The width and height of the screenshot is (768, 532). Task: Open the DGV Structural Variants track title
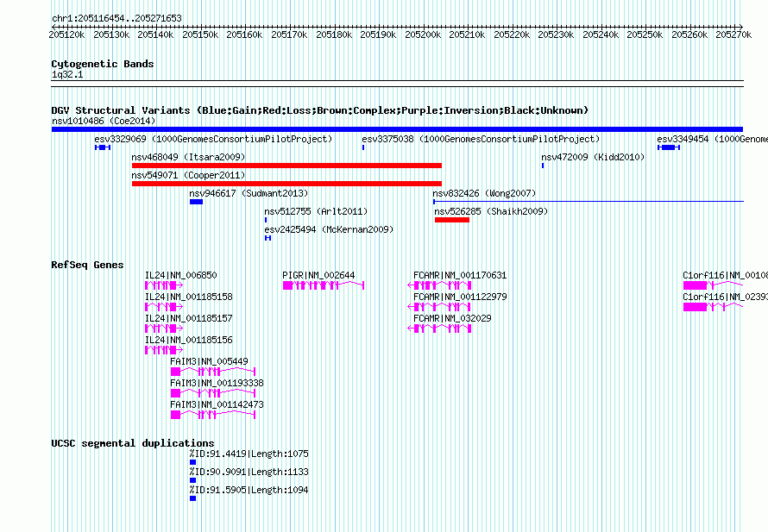pos(319,110)
